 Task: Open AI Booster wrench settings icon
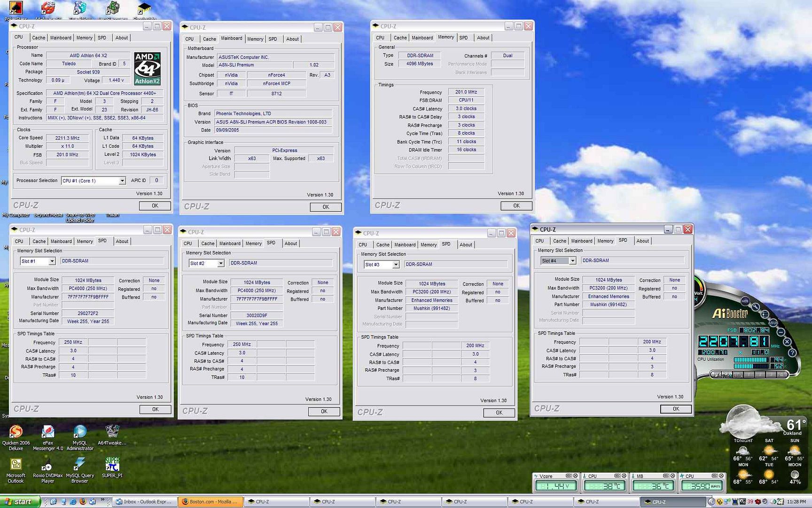756,307
